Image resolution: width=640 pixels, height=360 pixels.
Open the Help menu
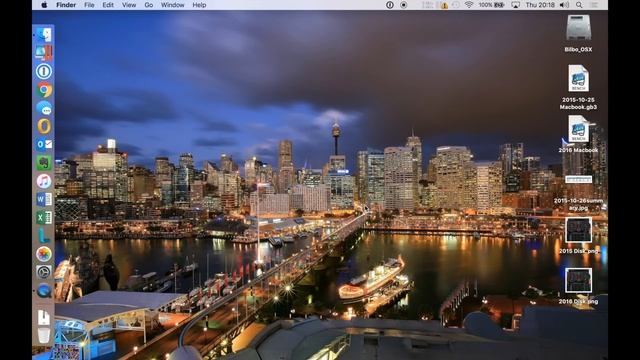(x=199, y=5)
